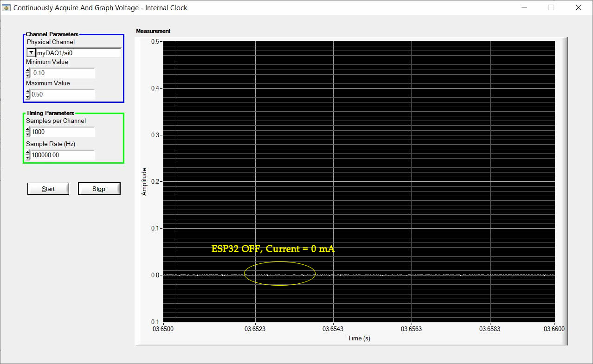This screenshot has width=593, height=364.
Task: Click the black Measurement plot area
Action: point(418,139)
